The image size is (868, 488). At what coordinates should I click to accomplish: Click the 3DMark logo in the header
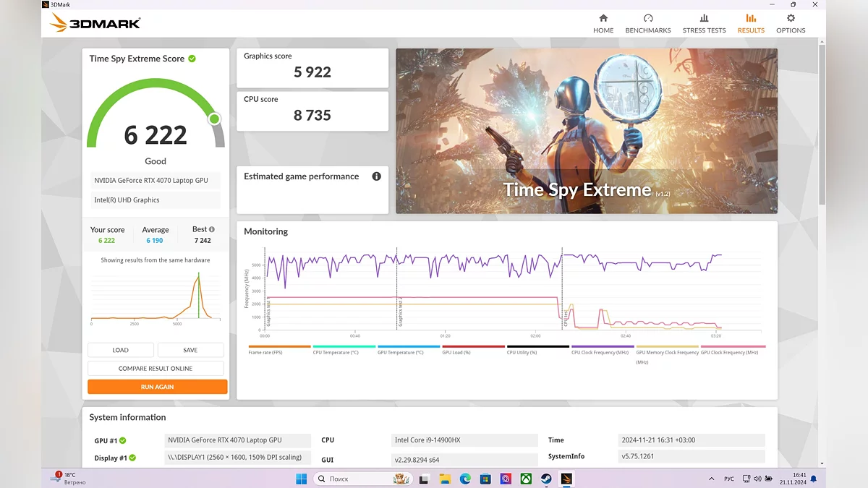pyautogui.click(x=95, y=23)
